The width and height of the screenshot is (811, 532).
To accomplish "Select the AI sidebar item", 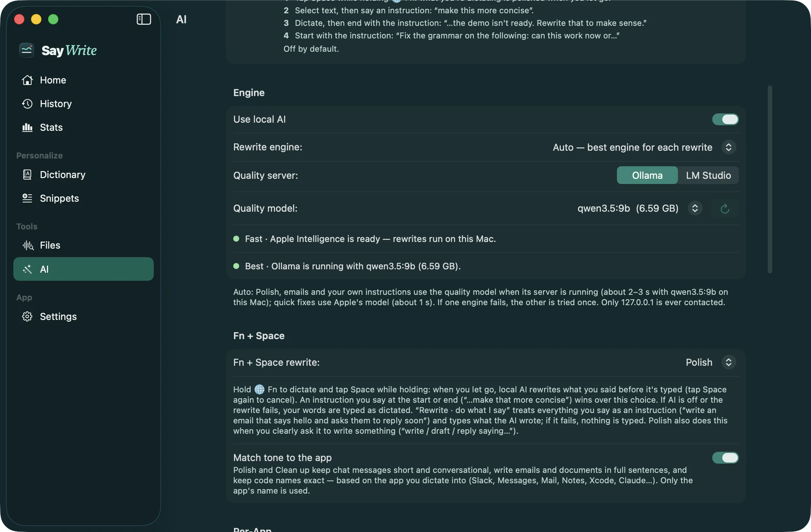I will click(84, 269).
